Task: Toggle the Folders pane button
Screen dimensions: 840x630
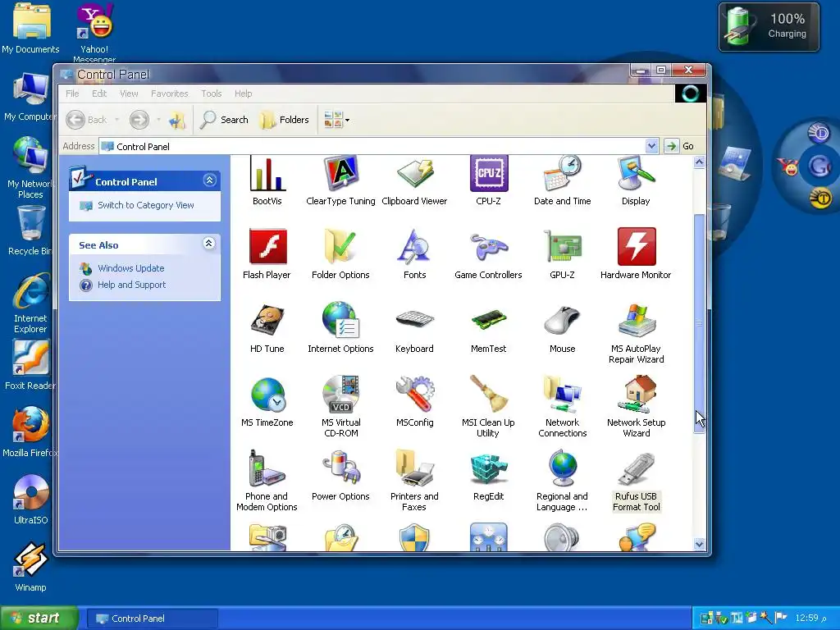Action: pyautogui.click(x=284, y=120)
